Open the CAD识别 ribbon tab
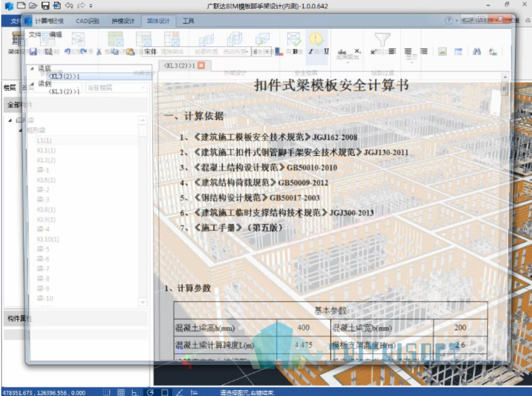532x396 pixels. (87, 21)
